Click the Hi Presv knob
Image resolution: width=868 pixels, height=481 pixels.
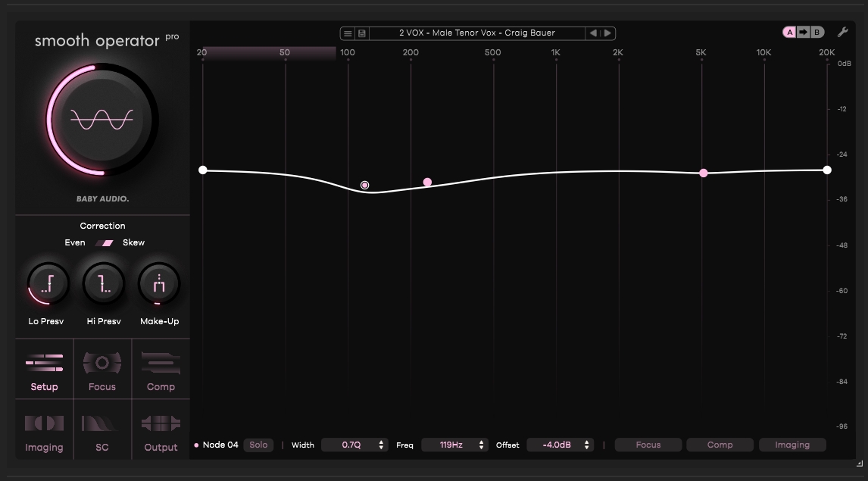104,284
